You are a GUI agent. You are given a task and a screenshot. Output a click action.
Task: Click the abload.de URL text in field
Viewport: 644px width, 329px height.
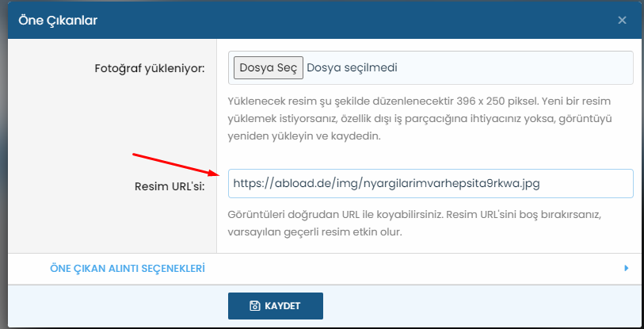point(386,183)
